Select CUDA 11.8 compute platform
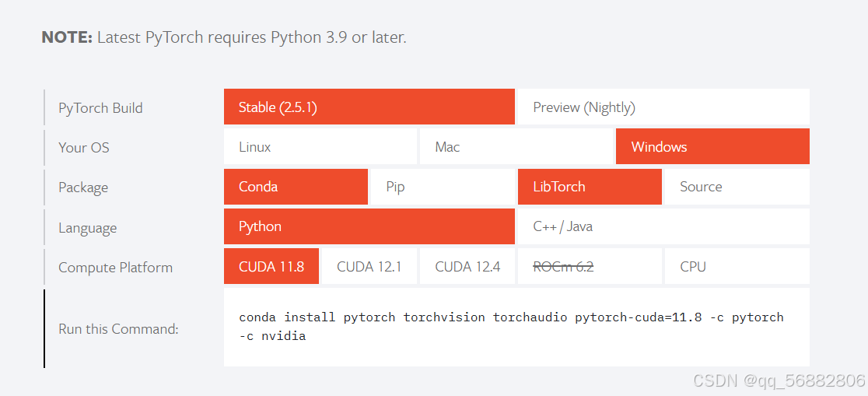The image size is (868, 396). (271, 266)
